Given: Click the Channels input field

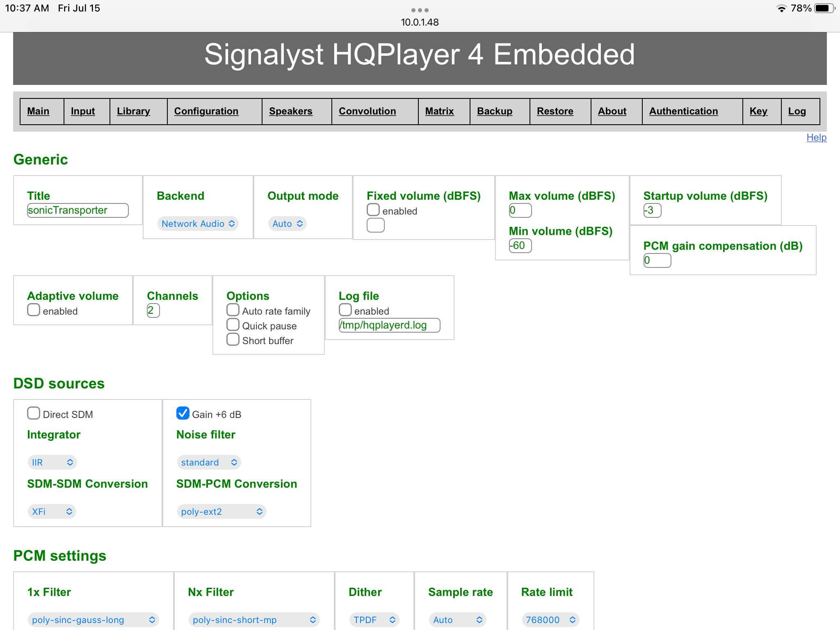Looking at the screenshot, I should click(x=153, y=310).
